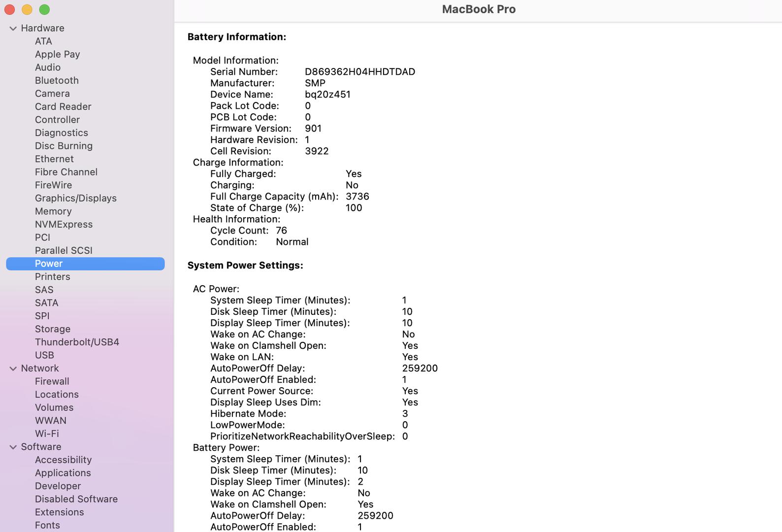Select Controller in the sidebar
782x532 pixels.
57,120
